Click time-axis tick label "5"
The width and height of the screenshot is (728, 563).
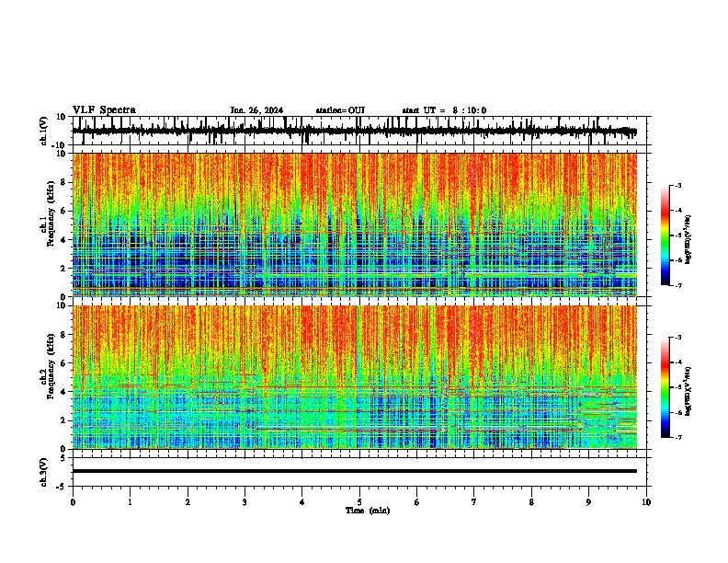tap(359, 502)
